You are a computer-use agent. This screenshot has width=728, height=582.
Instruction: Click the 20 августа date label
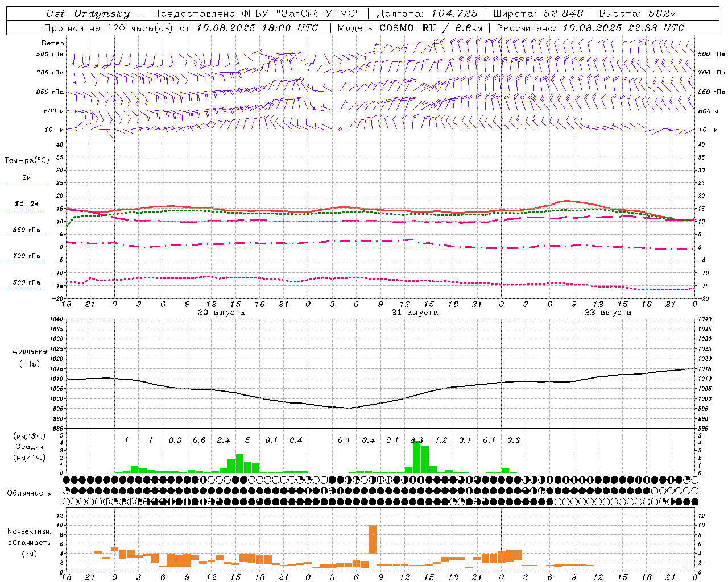pyautogui.click(x=221, y=313)
